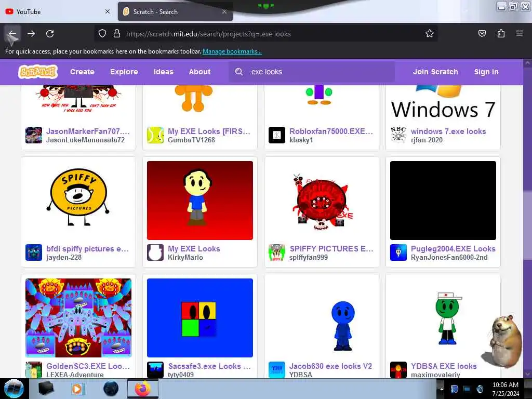This screenshot has height=399, width=532.
Task: Open KirkyMario's avatar
Action: click(155, 252)
